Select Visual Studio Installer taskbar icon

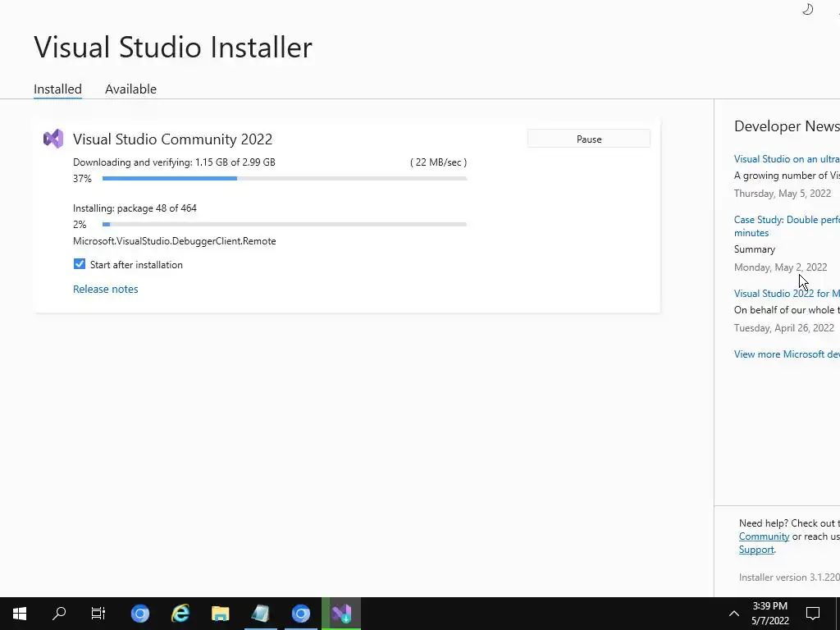click(341, 614)
